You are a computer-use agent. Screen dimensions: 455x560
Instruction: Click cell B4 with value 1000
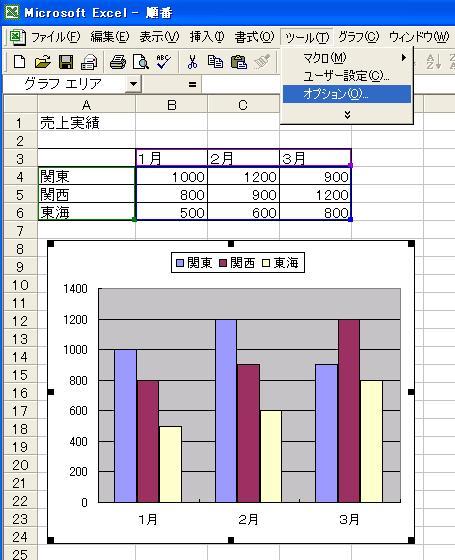click(172, 176)
